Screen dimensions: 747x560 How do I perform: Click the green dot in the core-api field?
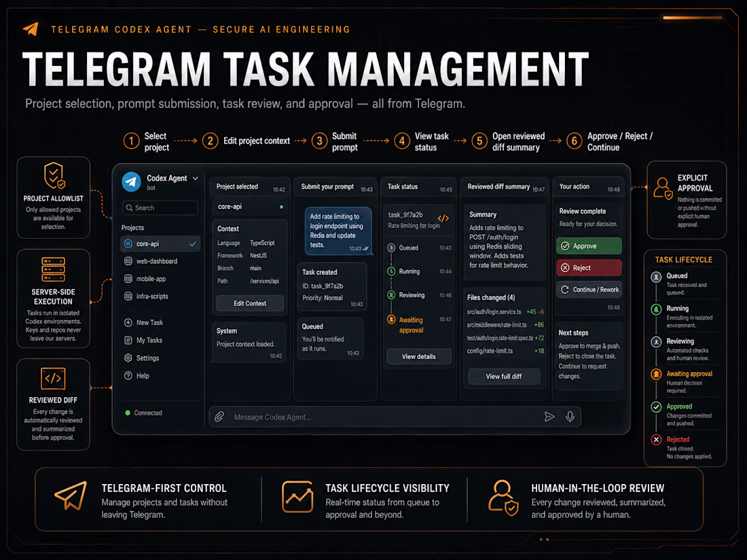[281, 206]
